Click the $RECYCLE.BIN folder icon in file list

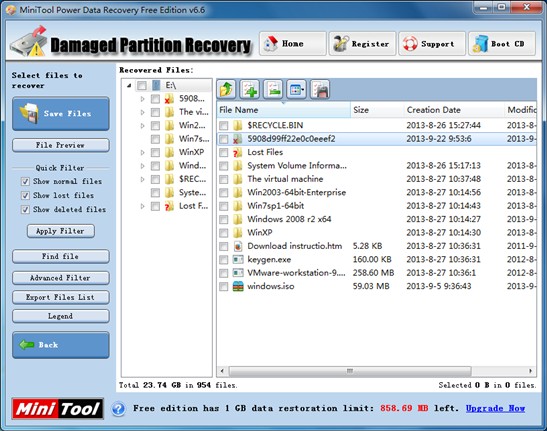(x=238, y=125)
